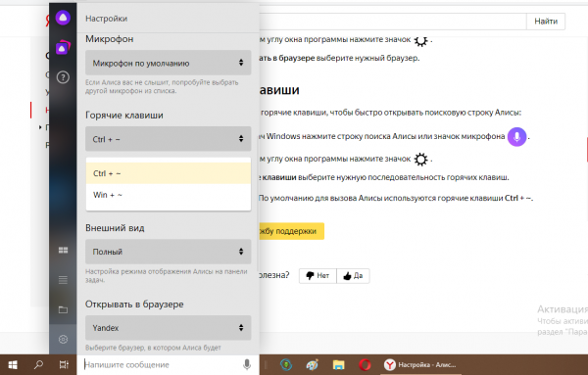Open the settings gear in Alice sidebar
This screenshot has width=588, height=375.
click(x=63, y=340)
